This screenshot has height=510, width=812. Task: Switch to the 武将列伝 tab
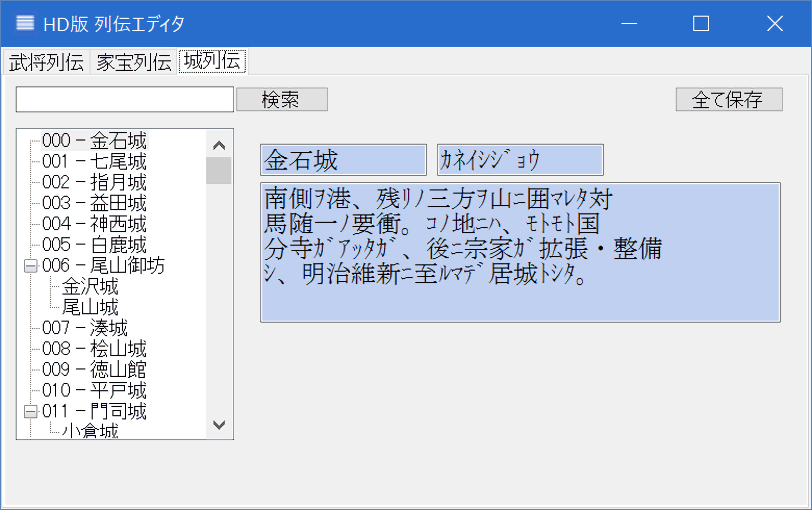46,62
